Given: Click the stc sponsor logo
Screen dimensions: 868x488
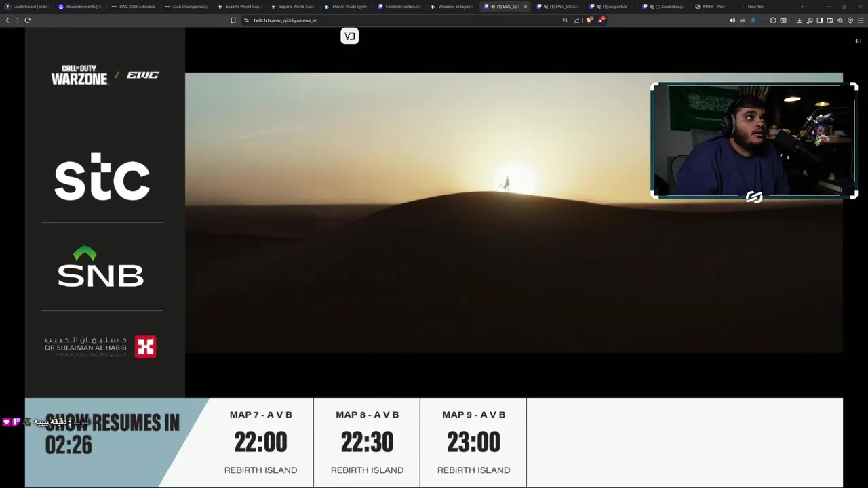Looking at the screenshot, I should pos(102,177).
